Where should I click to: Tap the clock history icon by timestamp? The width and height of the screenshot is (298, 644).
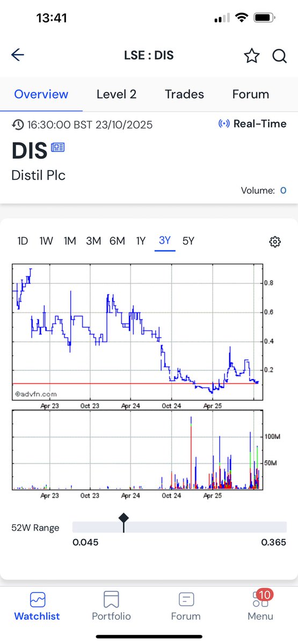coord(18,125)
